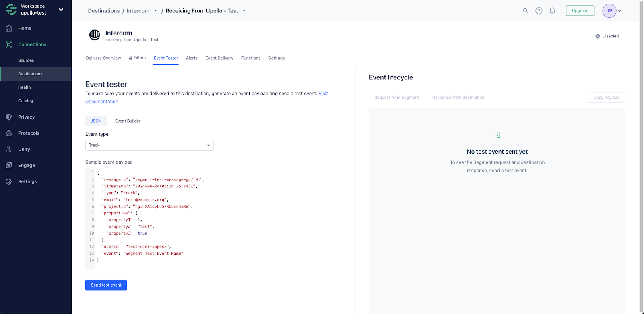Open the Engage section
This screenshot has height=314, width=644.
click(x=26, y=165)
